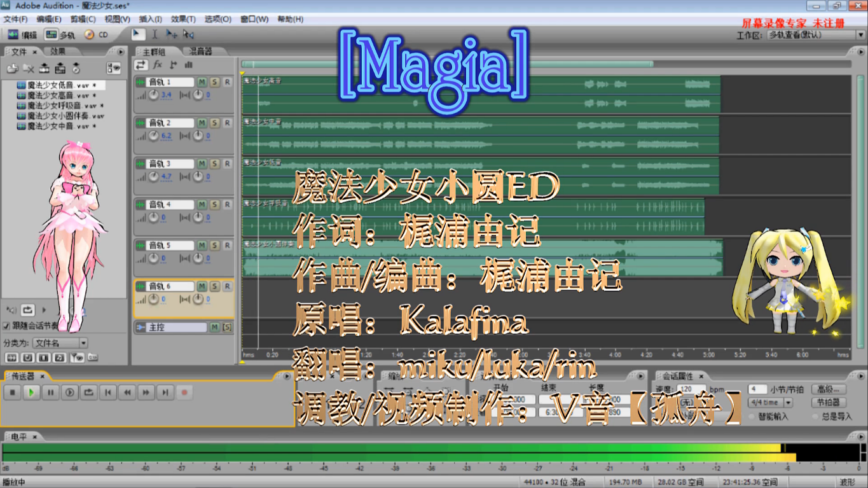The height and width of the screenshot is (488, 868).
Task: Open Files panel options flyout arrow
Action: click(x=120, y=51)
